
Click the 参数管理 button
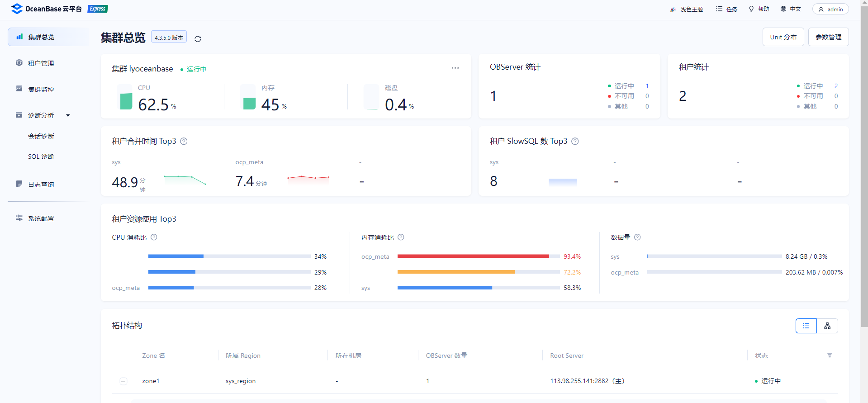click(829, 37)
